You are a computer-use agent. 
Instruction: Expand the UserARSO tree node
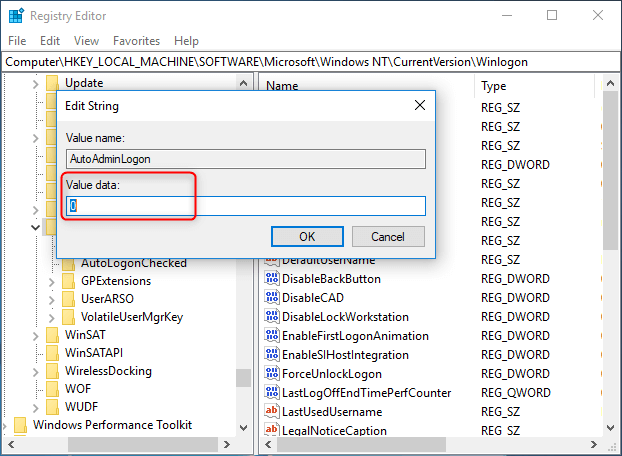click(x=52, y=300)
